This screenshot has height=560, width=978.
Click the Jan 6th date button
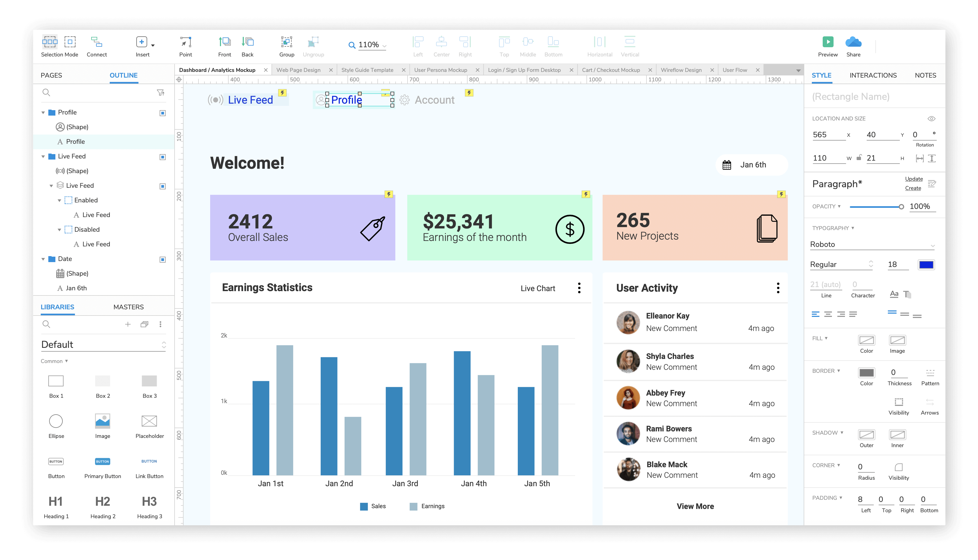point(751,165)
